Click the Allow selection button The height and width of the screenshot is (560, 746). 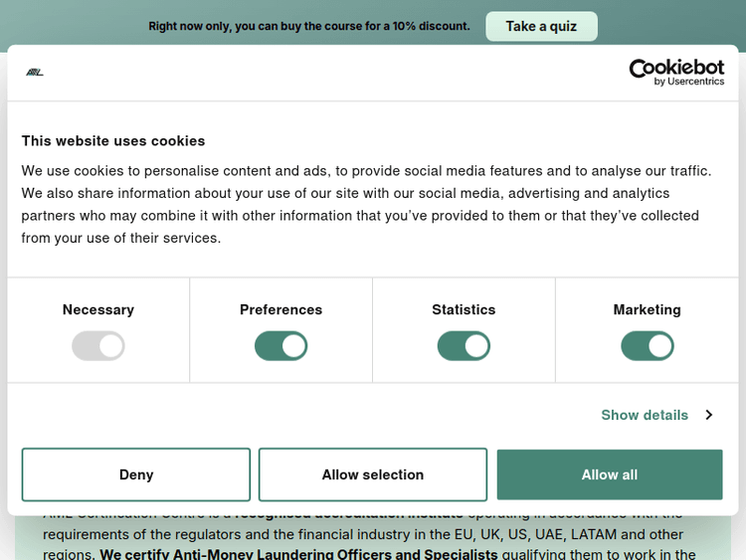click(373, 474)
